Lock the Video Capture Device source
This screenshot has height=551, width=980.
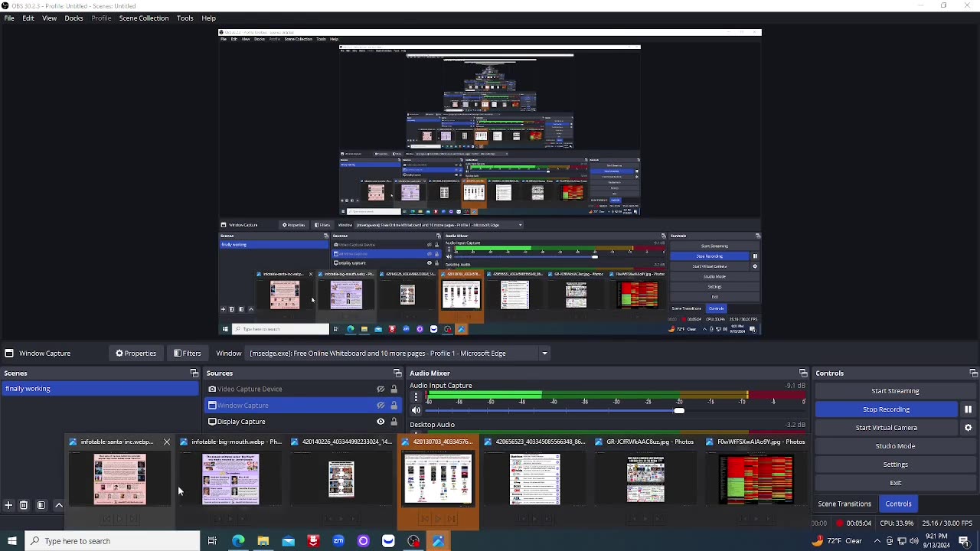[x=394, y=389]
